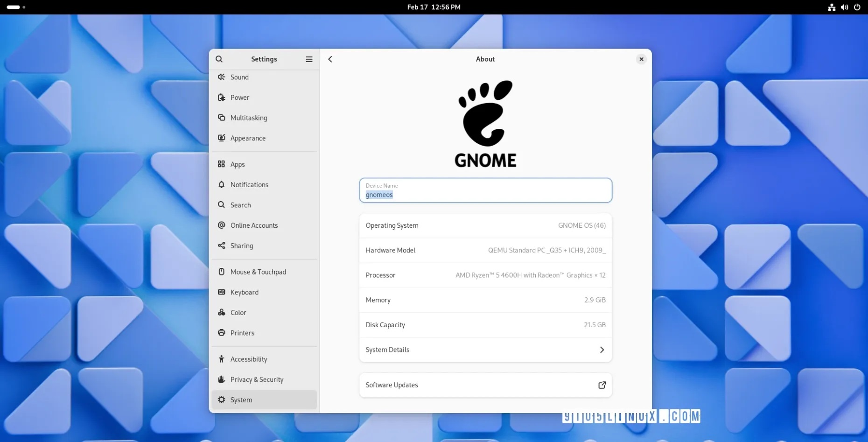Screen dimensions: 868x442
Task: Click the Memory row
Action: [485, 300]
